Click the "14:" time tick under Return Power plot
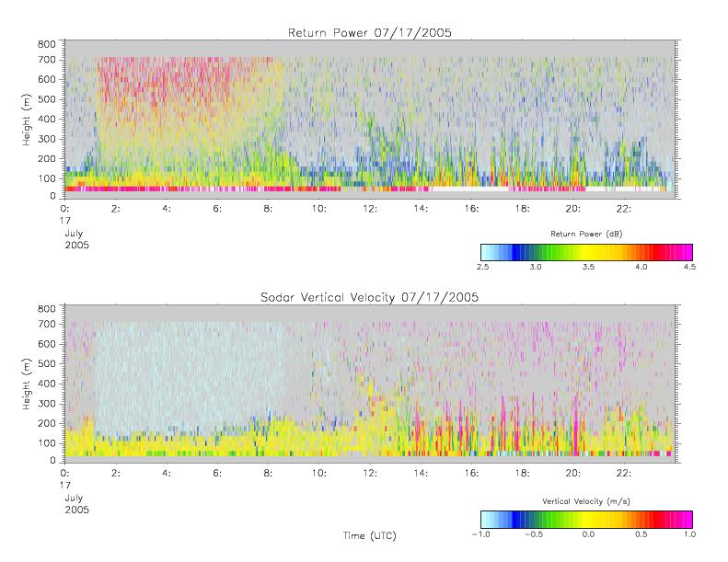Screen dimensions: 728x562 coord(421,209)
